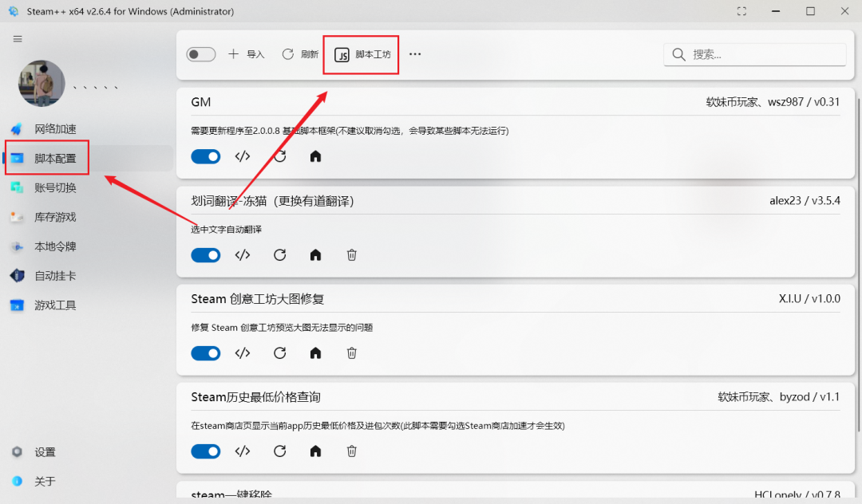Delete Steam 创意工坊大图修复 script
Viewport: 862px width, 504px height.
[352, 353]
